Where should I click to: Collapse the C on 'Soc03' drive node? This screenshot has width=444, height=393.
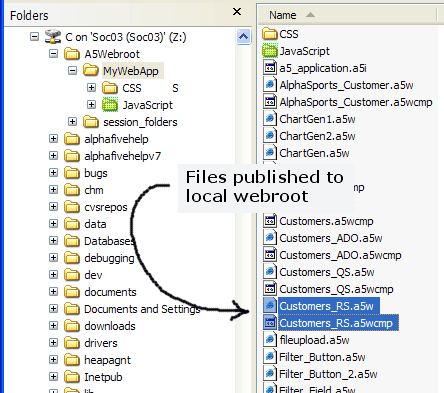tap(34, 36)
